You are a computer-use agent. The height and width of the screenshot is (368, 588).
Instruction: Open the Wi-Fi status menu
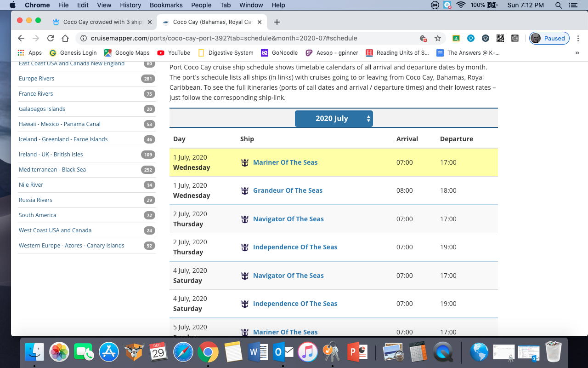(x=461, y=5)
